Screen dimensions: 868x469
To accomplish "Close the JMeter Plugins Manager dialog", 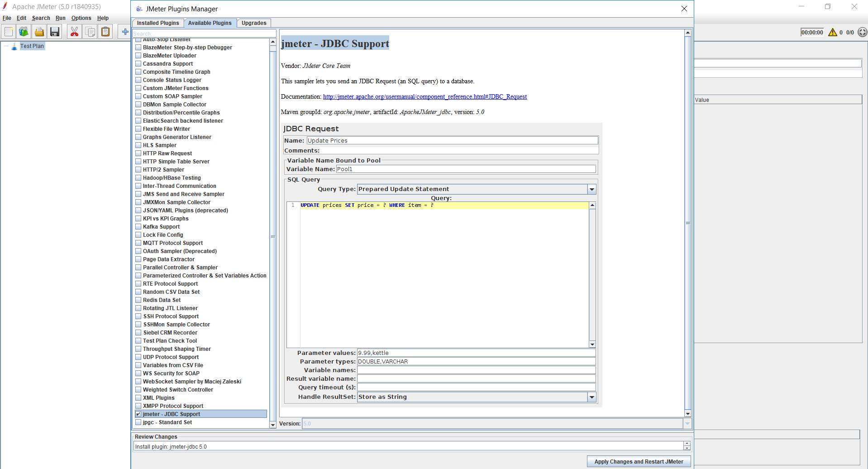I will [684, 9].
